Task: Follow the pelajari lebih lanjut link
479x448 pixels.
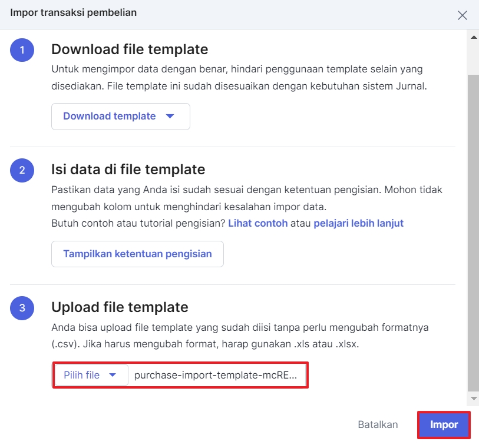Action: pos(358,223)
